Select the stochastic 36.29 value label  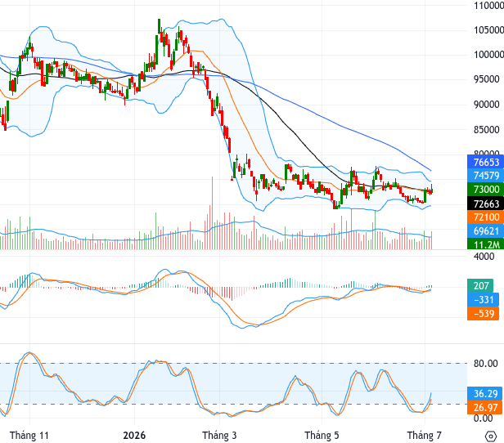(485, 394)
